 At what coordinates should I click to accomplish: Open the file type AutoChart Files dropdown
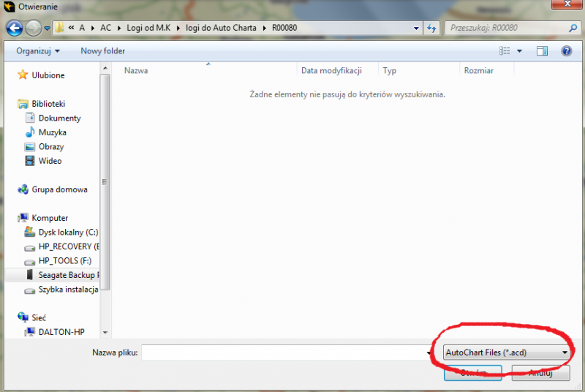pyautogui.click(x=506, y=353)
